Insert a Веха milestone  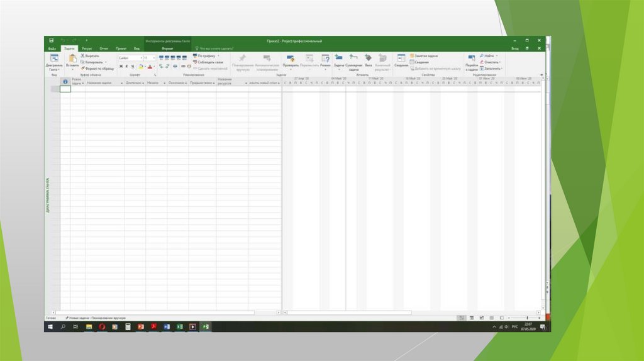coord(368,61)
